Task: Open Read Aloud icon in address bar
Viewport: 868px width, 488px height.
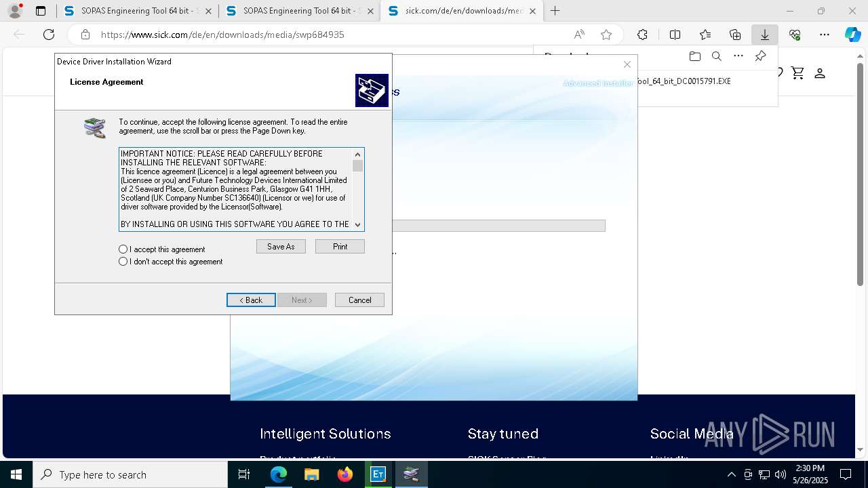Action: 579,35
